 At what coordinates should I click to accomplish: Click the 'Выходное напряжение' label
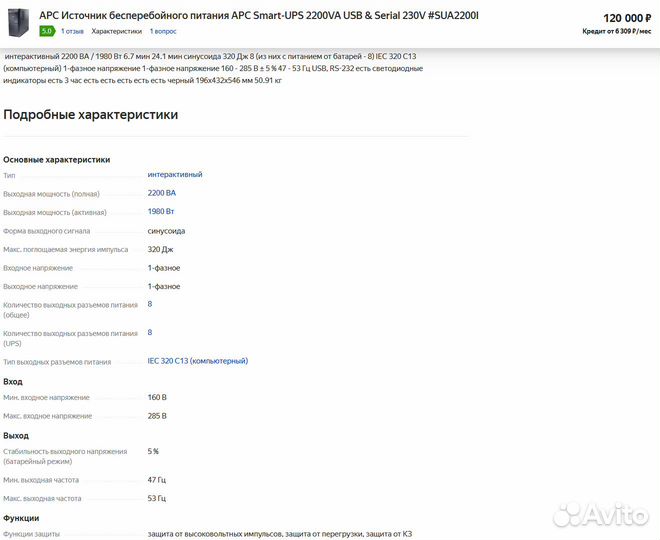tap(40, 287)
